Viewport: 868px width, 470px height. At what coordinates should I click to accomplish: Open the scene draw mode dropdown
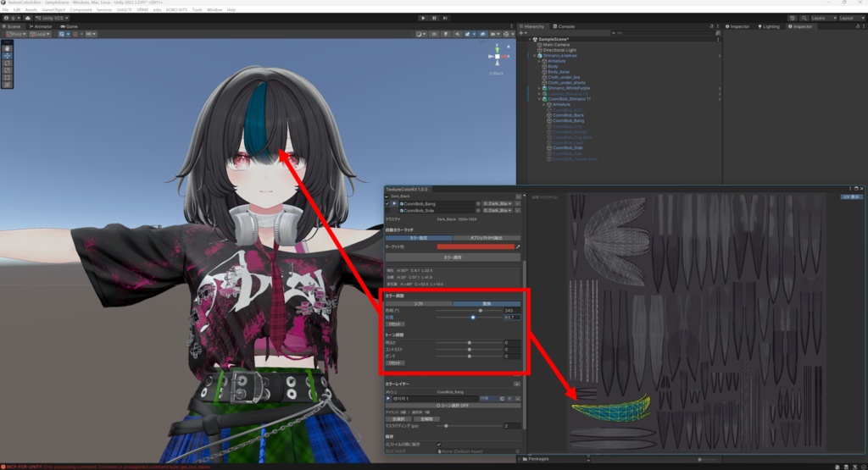click(x=420, y=34)
